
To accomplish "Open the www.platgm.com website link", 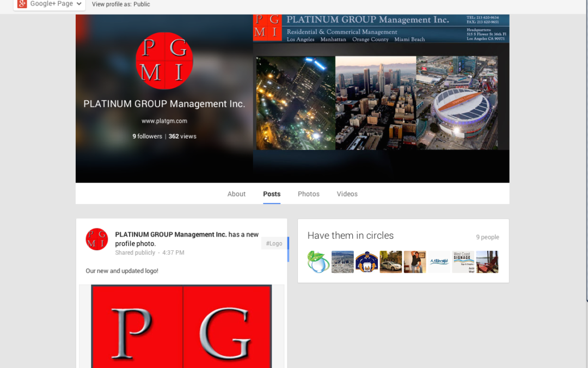I will coord(164,121).
